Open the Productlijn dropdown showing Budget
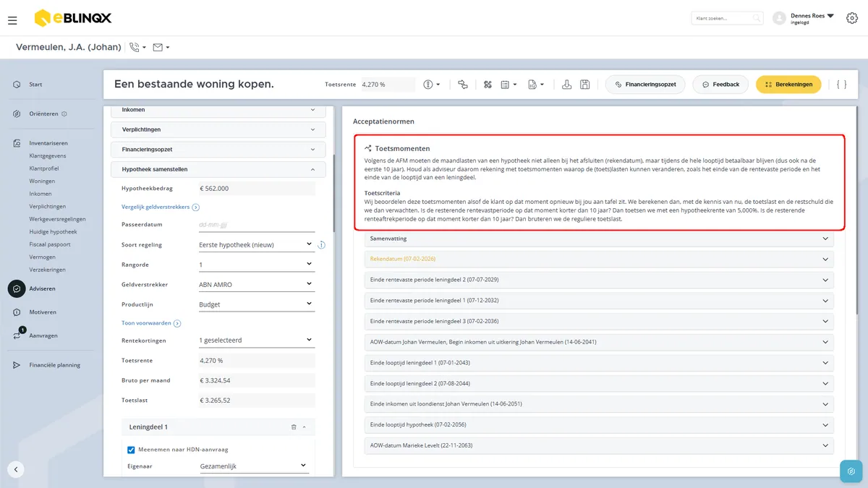The height and width of the screenshot is (488, 868). coord(256,304)
